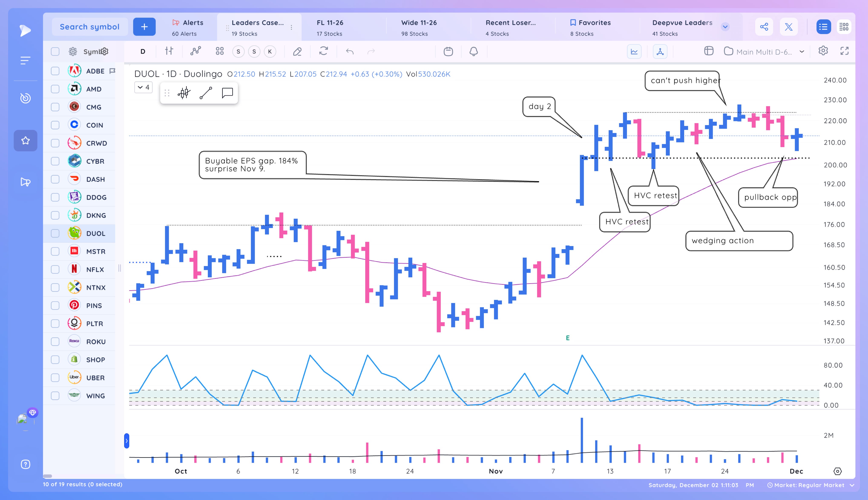Collapse the indicator count 4 expander
The image size is (868, 500).
143,87
